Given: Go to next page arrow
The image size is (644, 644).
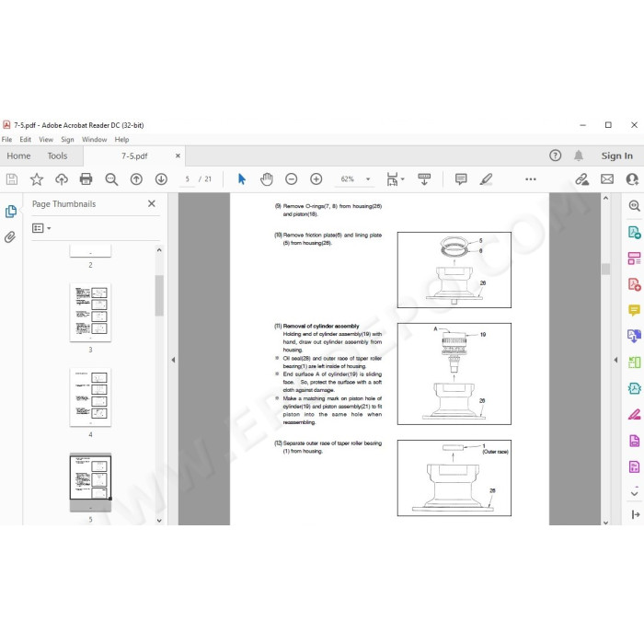Looking at the screenshot, I should 161,179.
